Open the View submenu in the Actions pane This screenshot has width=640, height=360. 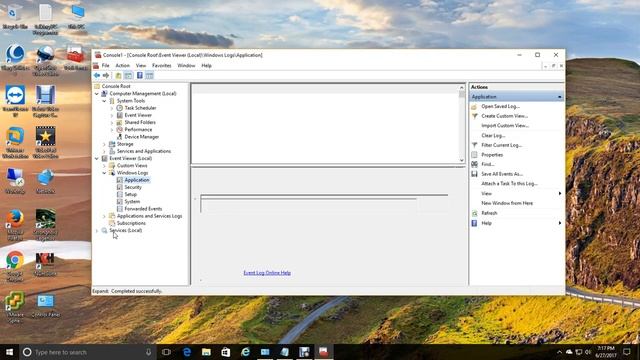(517, 193)
